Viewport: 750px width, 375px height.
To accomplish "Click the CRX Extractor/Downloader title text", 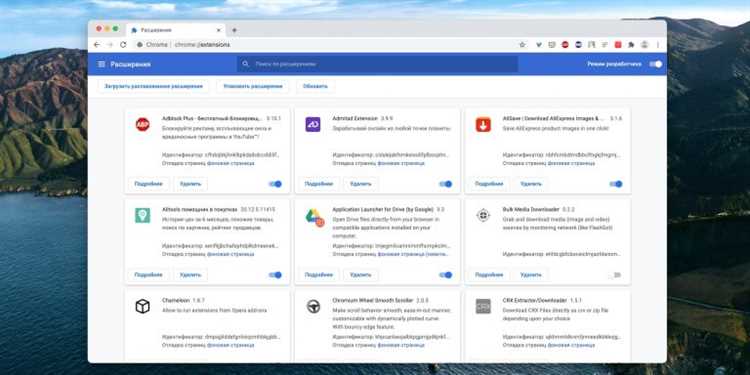I will point(534,300).
